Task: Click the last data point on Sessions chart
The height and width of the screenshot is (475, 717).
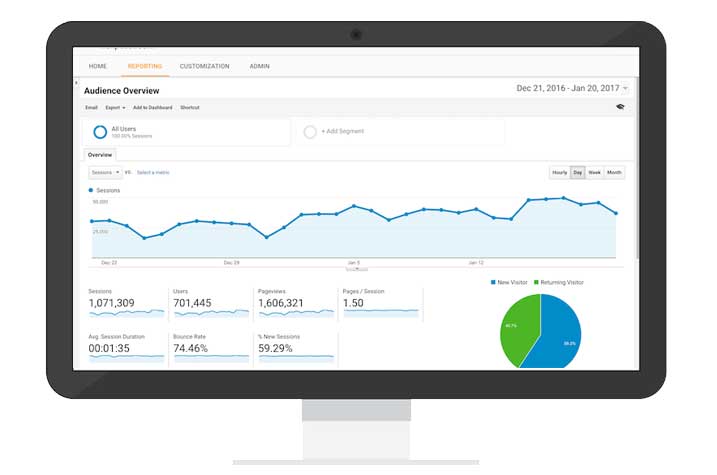Action: (616, 213)
